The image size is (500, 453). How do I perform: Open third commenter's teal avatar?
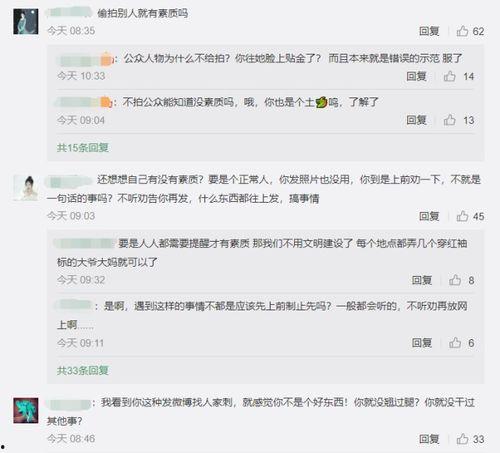(x=26, y=410)
